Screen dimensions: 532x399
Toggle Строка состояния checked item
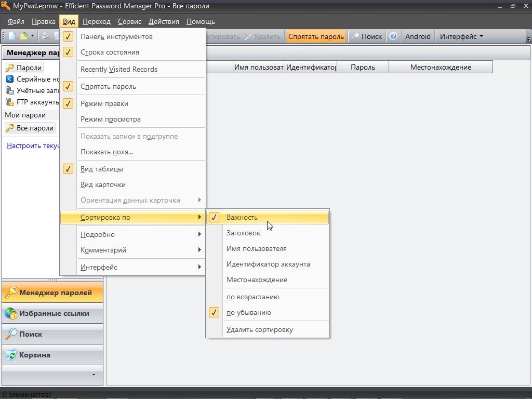coord(132,52)
